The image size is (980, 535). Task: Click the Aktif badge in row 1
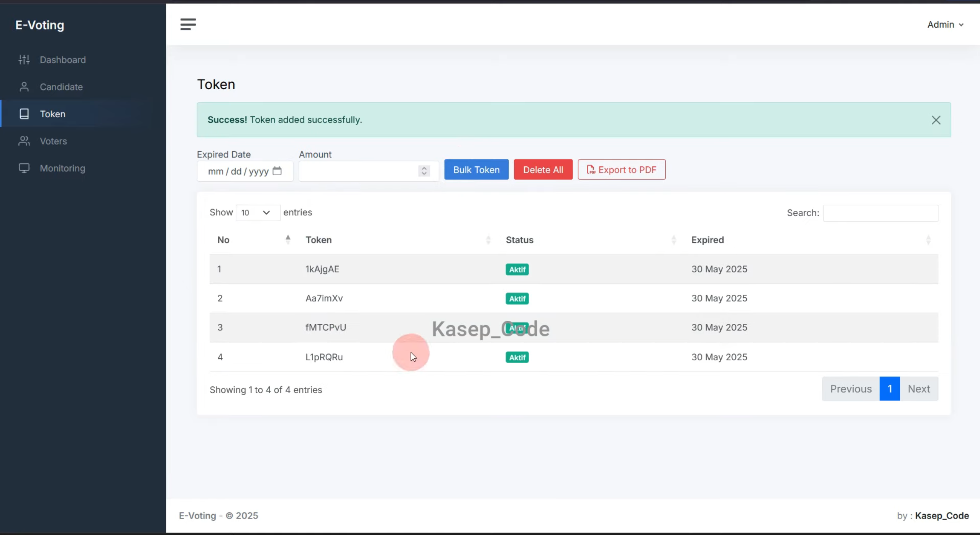click(x=517, y=269)
